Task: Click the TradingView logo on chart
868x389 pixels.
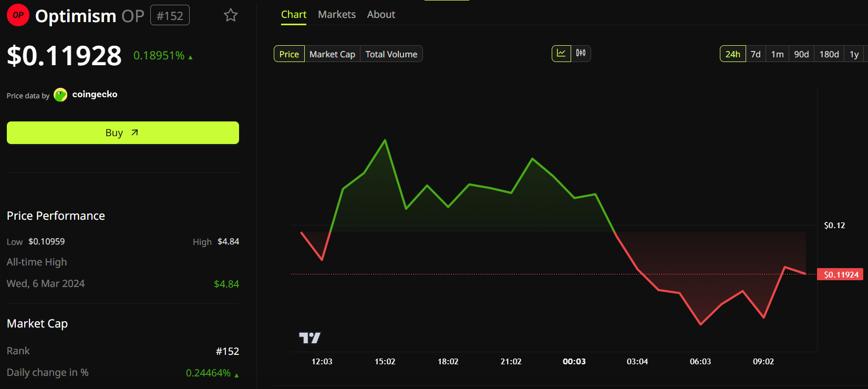Action: [x=309, y=337]
